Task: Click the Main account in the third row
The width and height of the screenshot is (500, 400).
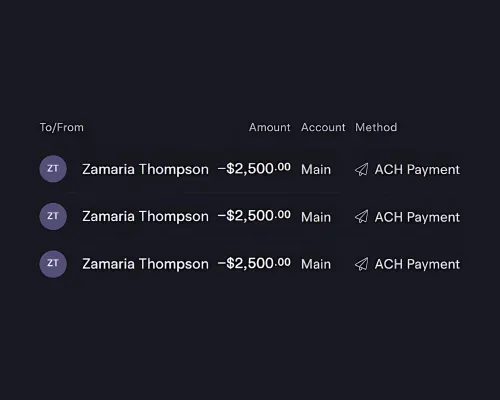Action: click(x=316, y=264)
